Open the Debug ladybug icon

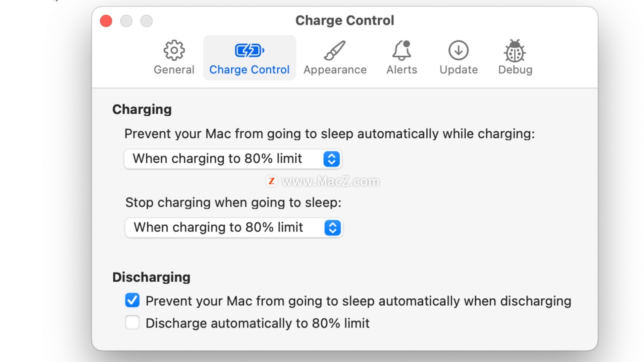pyautogui.click(x=515, y=51)
